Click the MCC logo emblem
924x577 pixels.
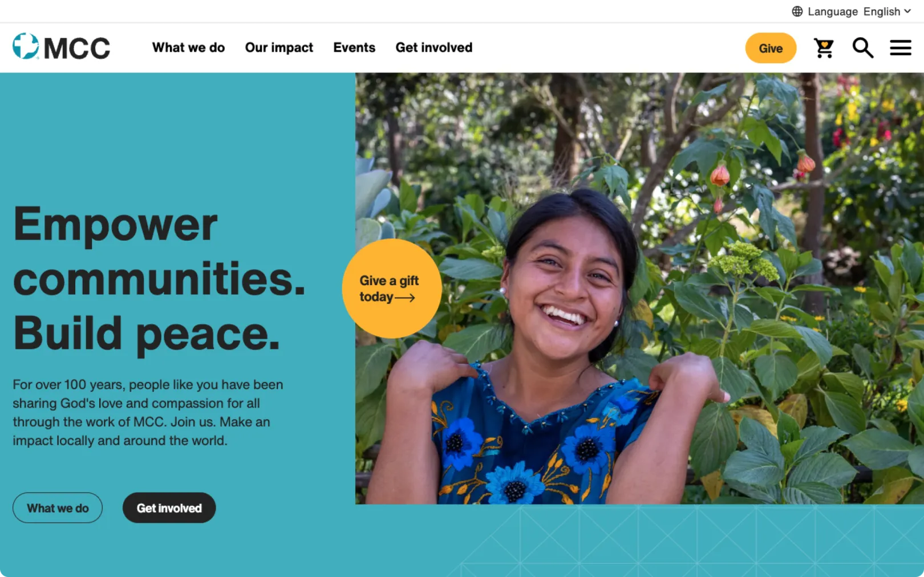click(x=26, y=46)
